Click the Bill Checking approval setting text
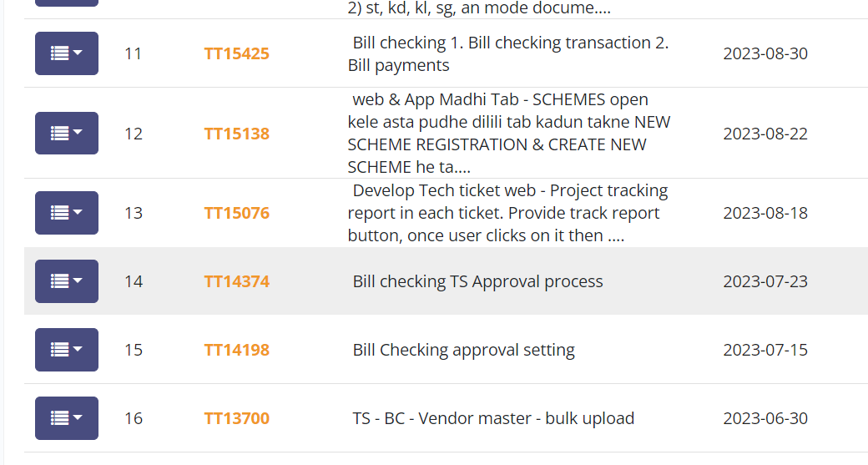 coord(464,350)
